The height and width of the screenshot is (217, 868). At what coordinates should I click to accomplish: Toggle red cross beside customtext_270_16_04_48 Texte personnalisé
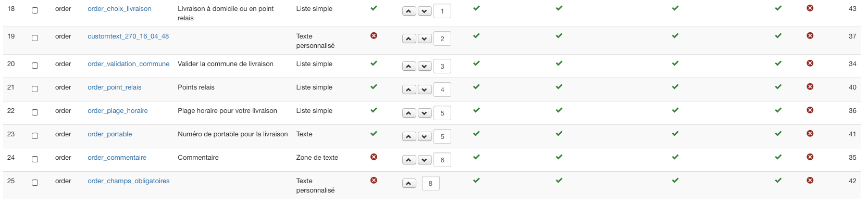tap(374, 36)
